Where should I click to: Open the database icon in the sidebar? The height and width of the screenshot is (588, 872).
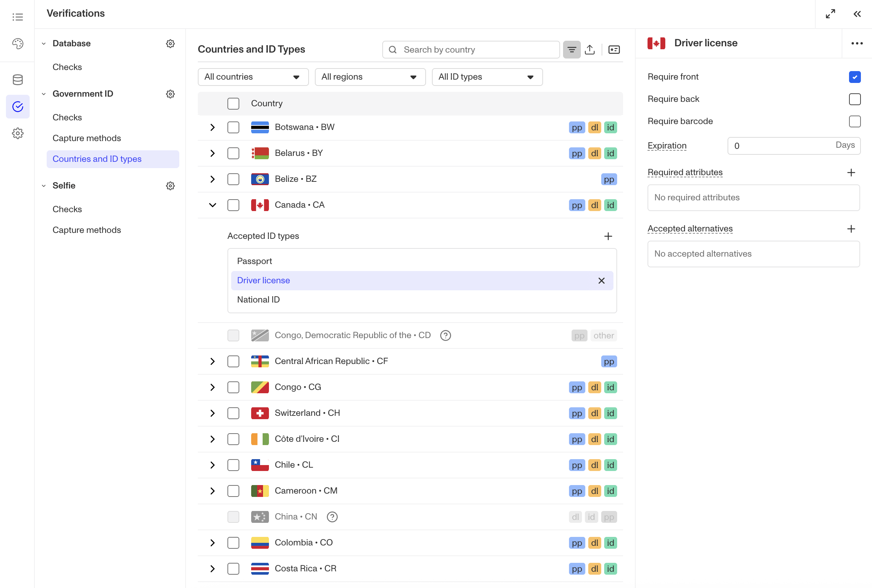point(18,80)
